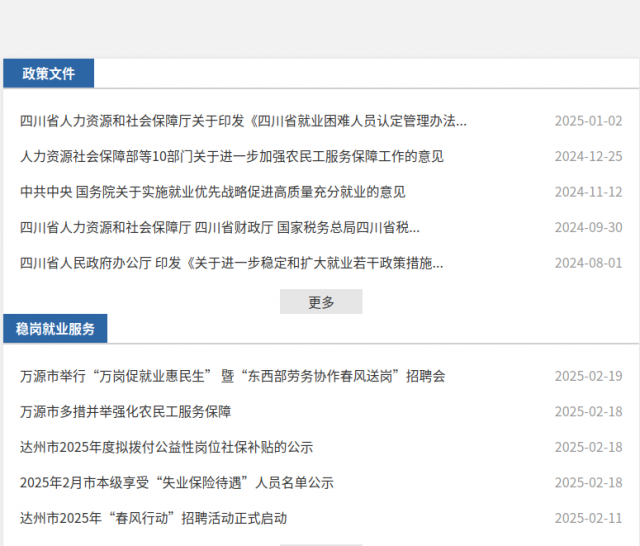
Task: Open 四川省人民政府办公厅 稳定和扩大就业 policy
Action: [231, 263]
